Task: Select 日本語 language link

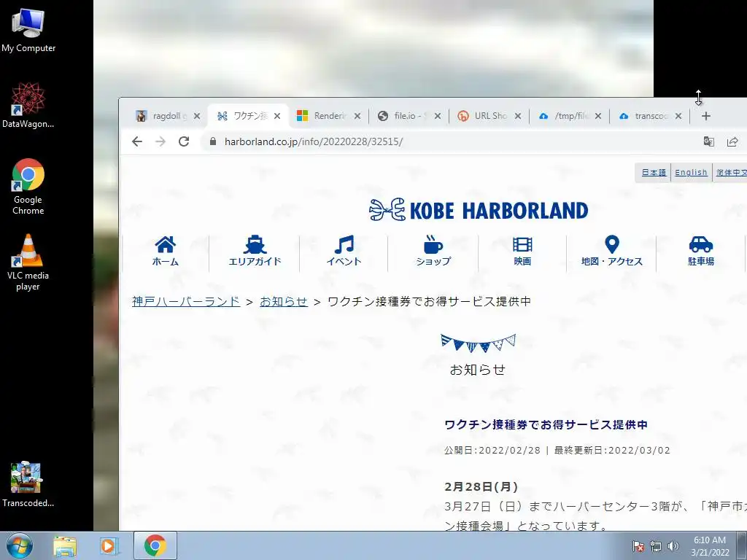Action: tap(654, 172)
